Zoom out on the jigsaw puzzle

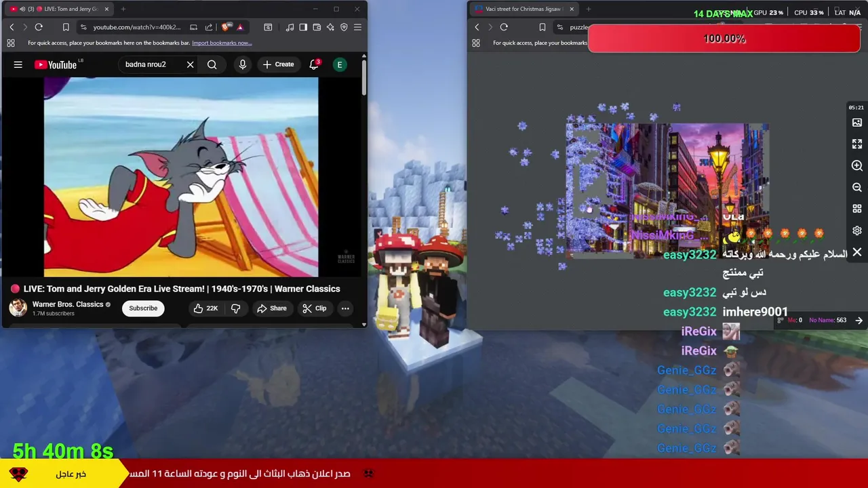(x=857, y=188)
